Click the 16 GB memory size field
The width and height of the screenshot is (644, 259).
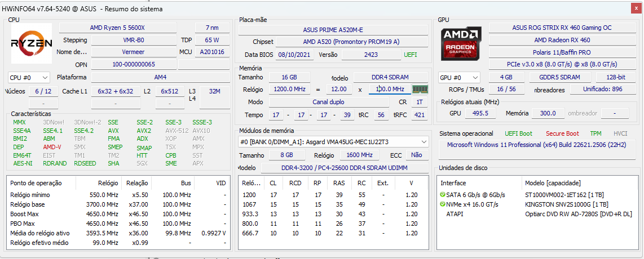pyautogui.click(x=289, y=77)
